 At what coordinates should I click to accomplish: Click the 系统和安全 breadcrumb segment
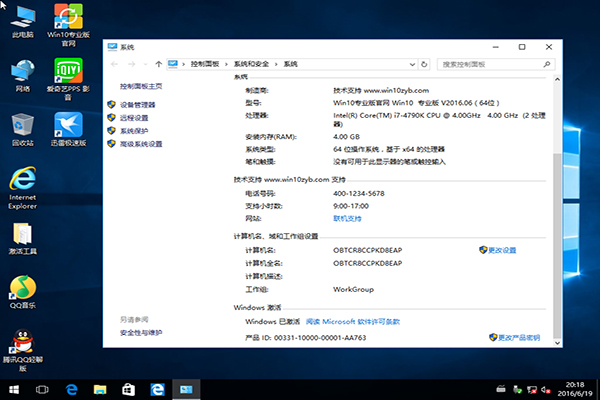[x=251, y=64]
